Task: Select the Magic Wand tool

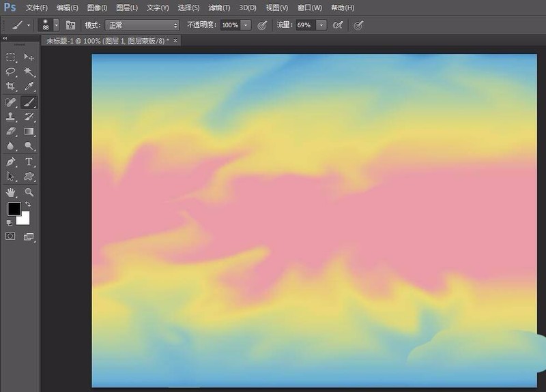Action: tap(29, 72)
